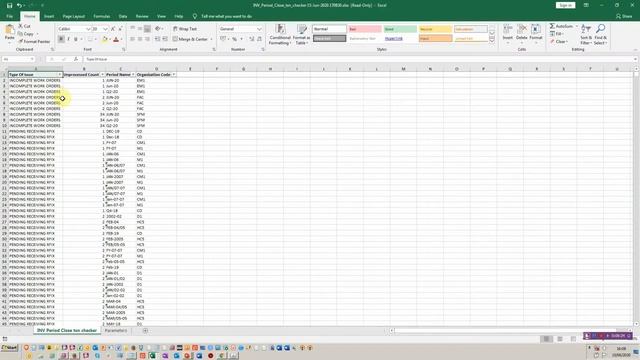
Task: Apply the Bad cell style
Action: 365,29
